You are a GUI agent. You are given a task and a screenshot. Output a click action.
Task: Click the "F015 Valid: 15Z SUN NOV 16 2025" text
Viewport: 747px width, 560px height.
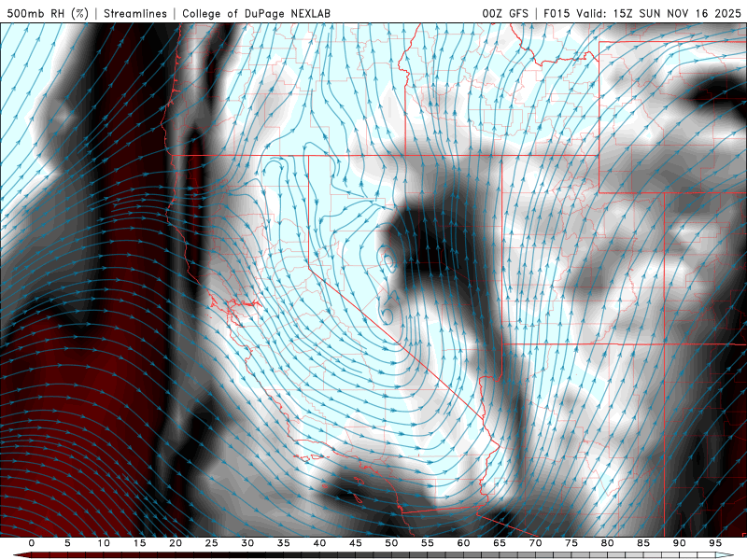tap(642, 13)
